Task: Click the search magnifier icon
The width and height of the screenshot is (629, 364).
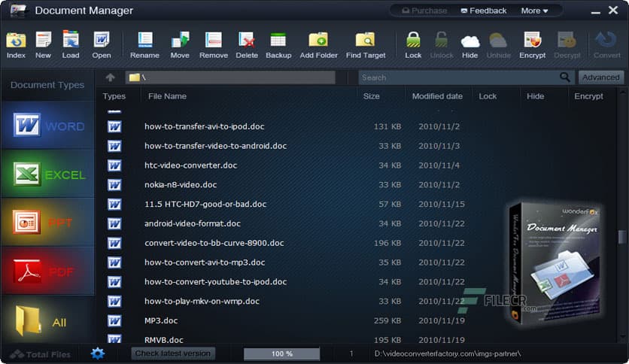Action: [565, 77]
